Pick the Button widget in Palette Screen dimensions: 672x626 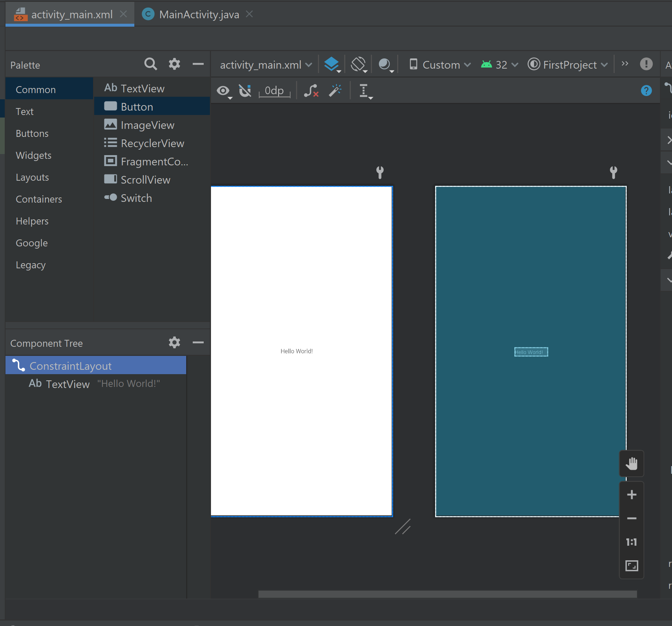(x=152, y=106)
